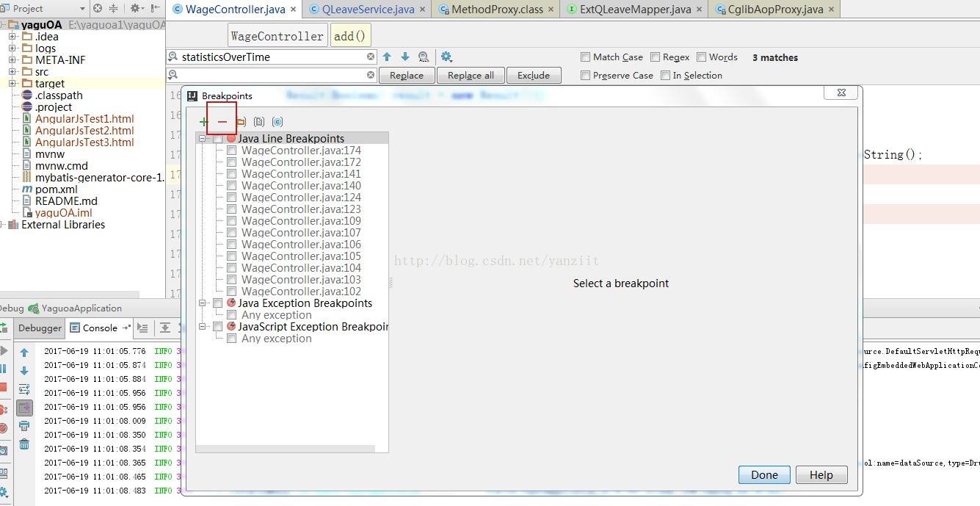Enable the Preserve Case checkbox
The height and width of the screenshot is (506, 980).
click(585, 75)
